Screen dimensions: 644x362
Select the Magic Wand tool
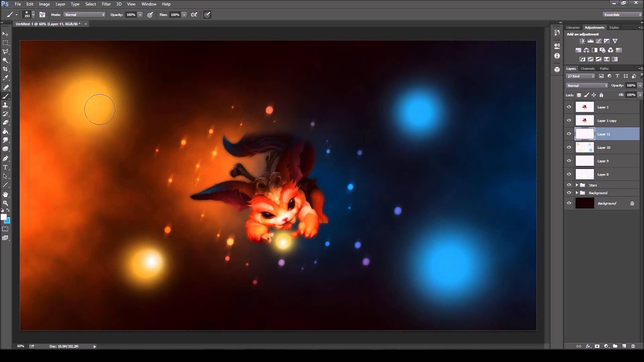6,60
